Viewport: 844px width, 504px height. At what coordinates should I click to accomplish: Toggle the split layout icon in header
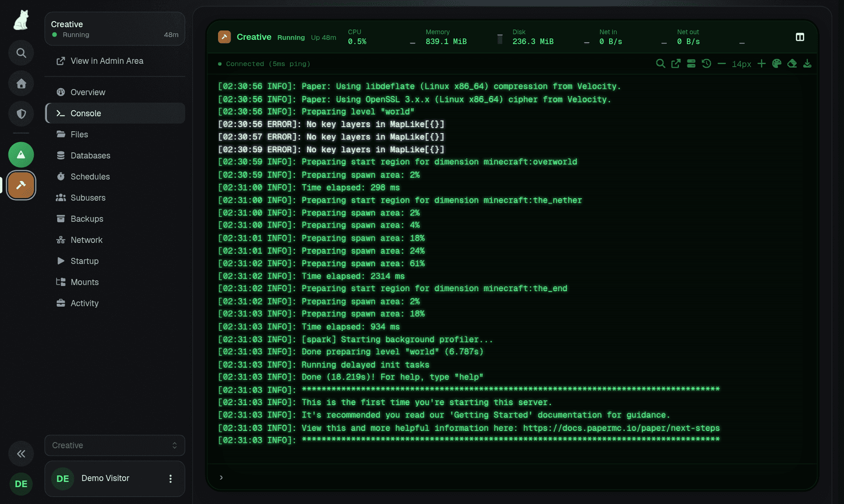(x=800, y=37)
